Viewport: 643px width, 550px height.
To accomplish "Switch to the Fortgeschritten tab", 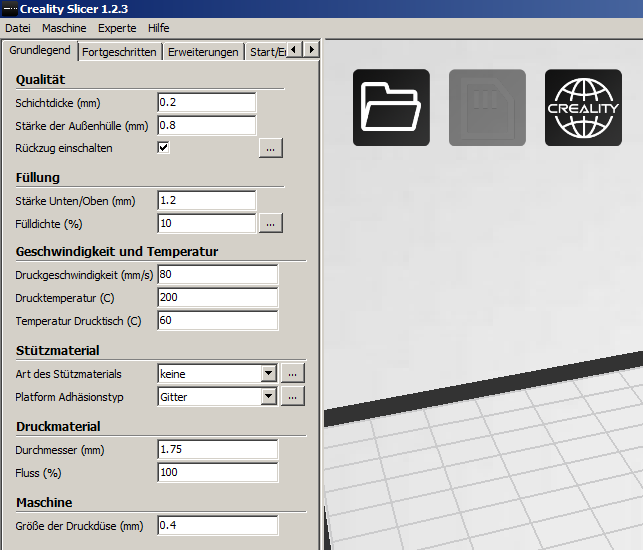I will click(x=120, y=52).
